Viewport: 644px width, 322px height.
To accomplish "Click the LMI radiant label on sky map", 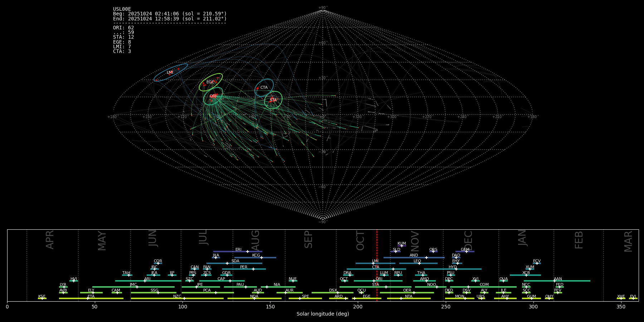I will tap(170, 73).
